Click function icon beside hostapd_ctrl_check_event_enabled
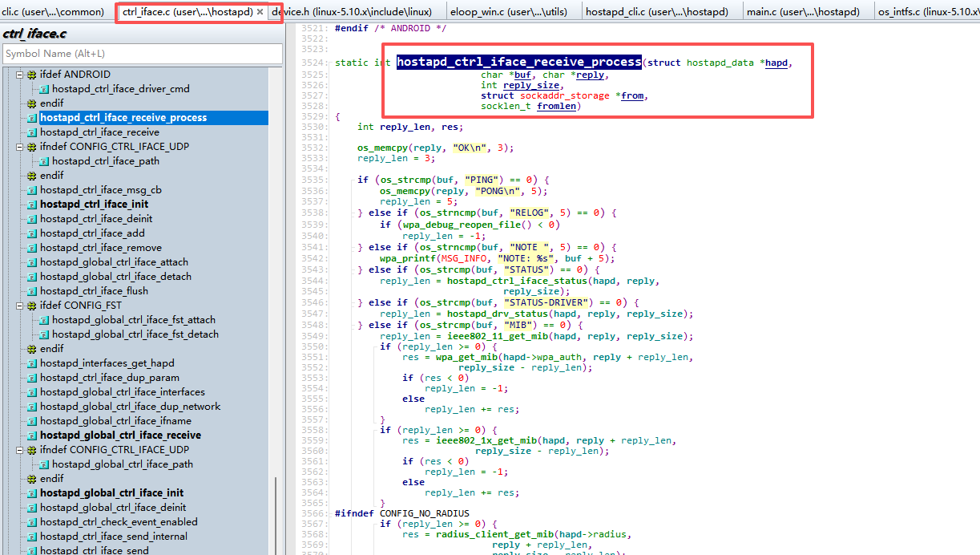Image resolution: width=980 pixels, height=555 pixels. [x=32, y=522]
